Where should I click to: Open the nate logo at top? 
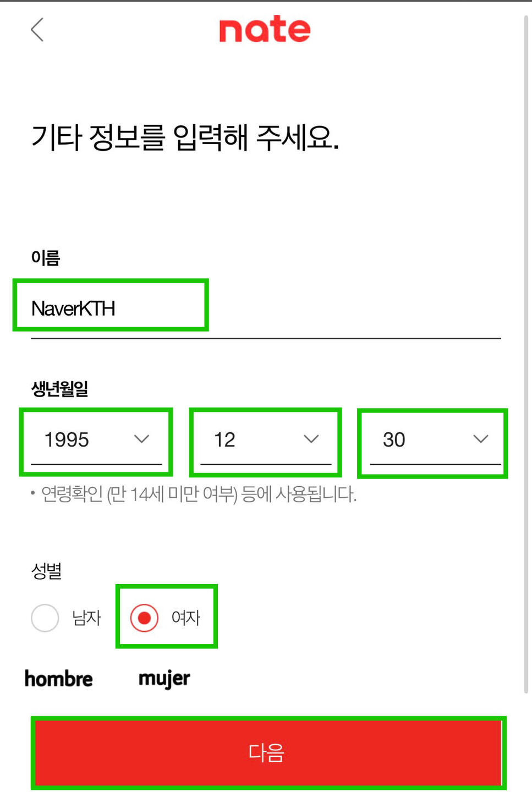point(265,29)
